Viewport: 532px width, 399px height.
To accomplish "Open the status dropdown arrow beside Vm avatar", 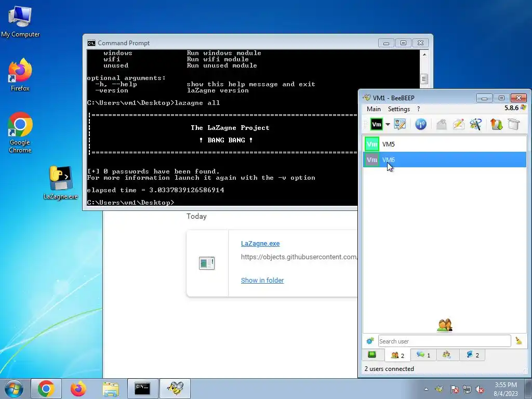I will click(x=388, y=125).
